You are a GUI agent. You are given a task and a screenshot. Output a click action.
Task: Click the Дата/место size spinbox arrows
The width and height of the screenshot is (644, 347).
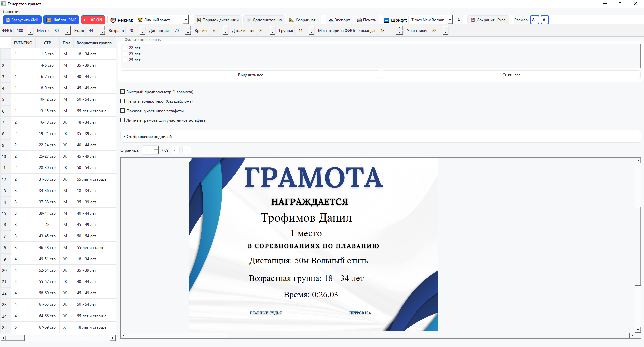tap(273, 31)
